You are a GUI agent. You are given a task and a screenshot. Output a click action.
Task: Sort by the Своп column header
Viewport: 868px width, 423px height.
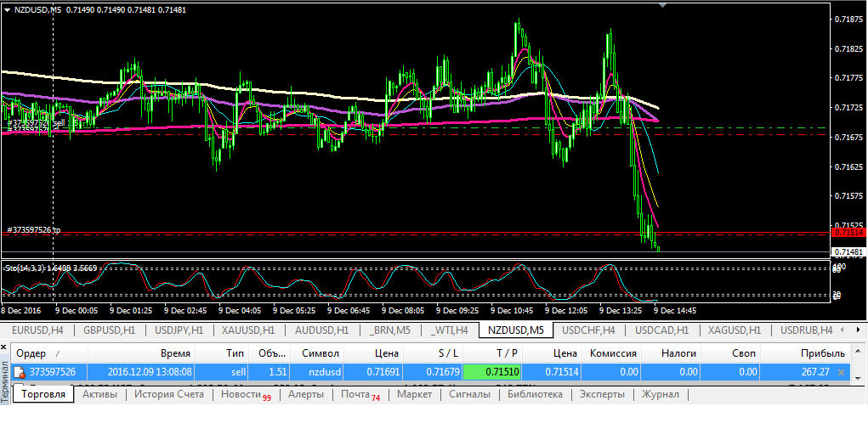(x=730, y=353)
